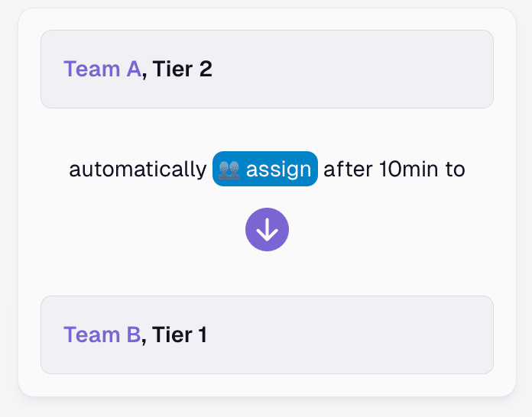Click the blue assign action badge
Screen dimensions: 532x417
point(265,169)
